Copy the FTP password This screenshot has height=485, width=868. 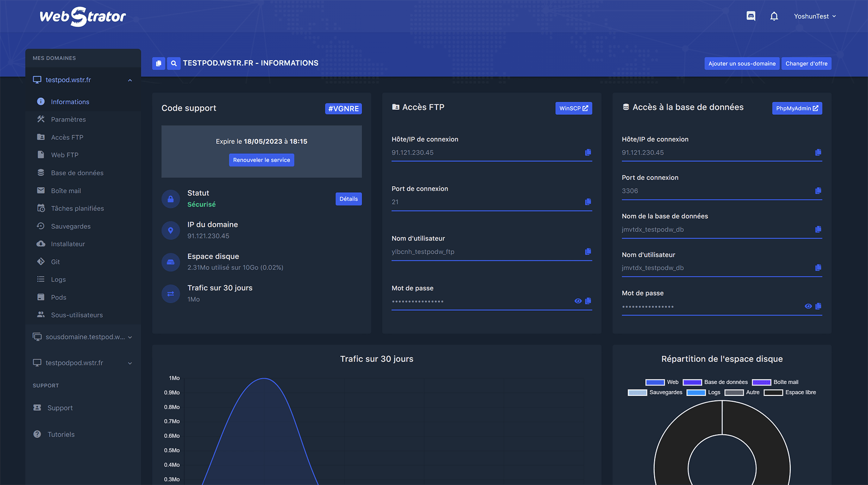[x=588, y=301]
